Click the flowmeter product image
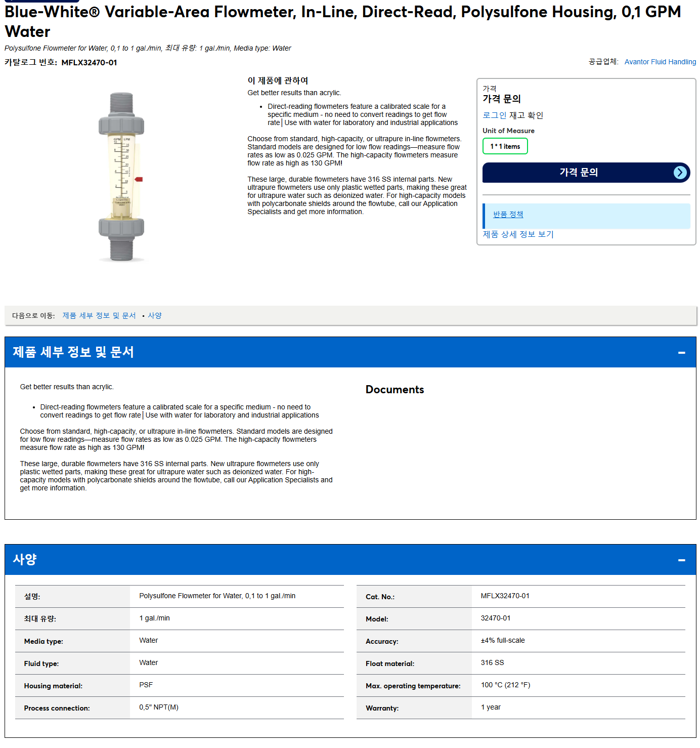This screenshot has height=748, width=700. (121, 177)
